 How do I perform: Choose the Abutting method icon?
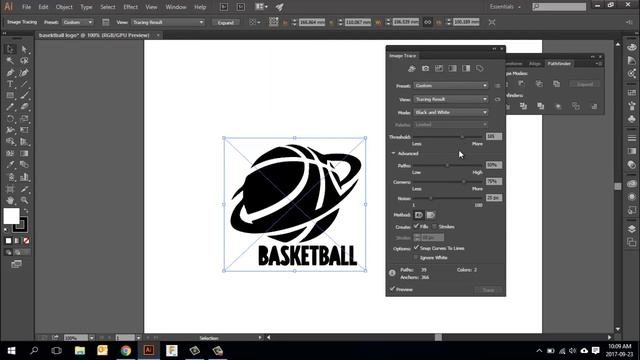[x=418, y=215]
